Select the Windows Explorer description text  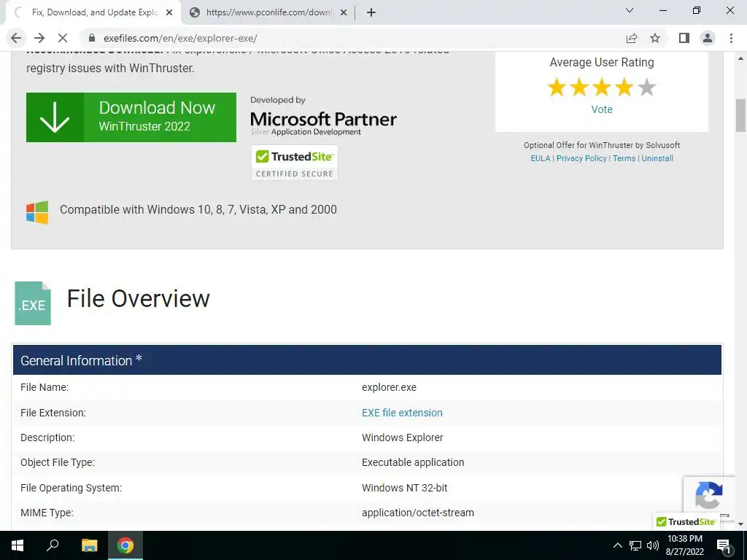coord(402,437)
